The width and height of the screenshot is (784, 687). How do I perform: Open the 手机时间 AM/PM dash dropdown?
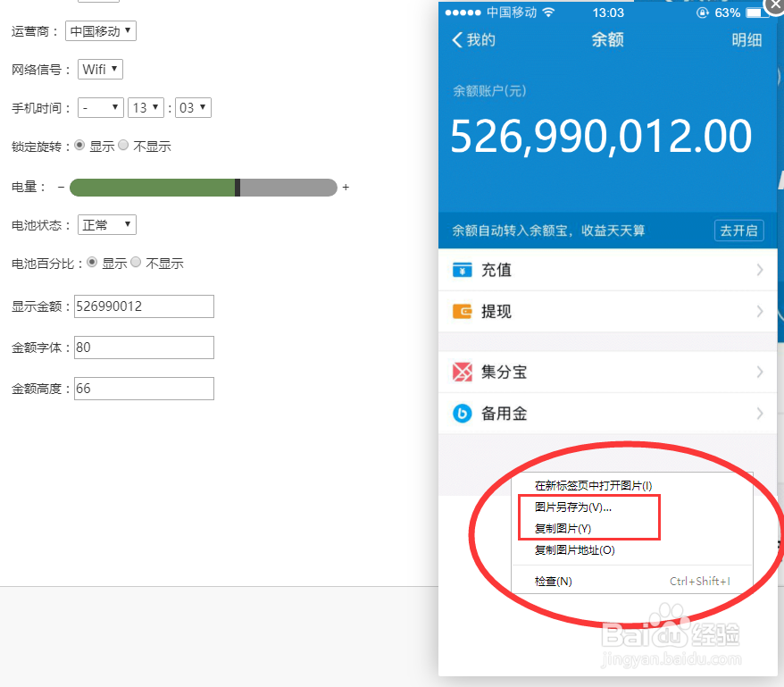(101, 107)
